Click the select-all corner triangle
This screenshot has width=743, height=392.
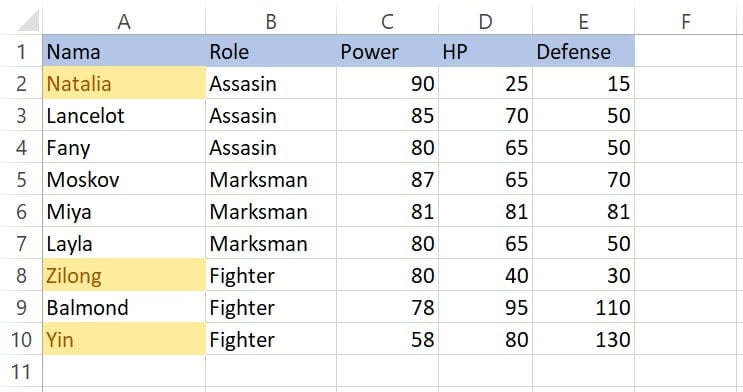pos(27,21)
